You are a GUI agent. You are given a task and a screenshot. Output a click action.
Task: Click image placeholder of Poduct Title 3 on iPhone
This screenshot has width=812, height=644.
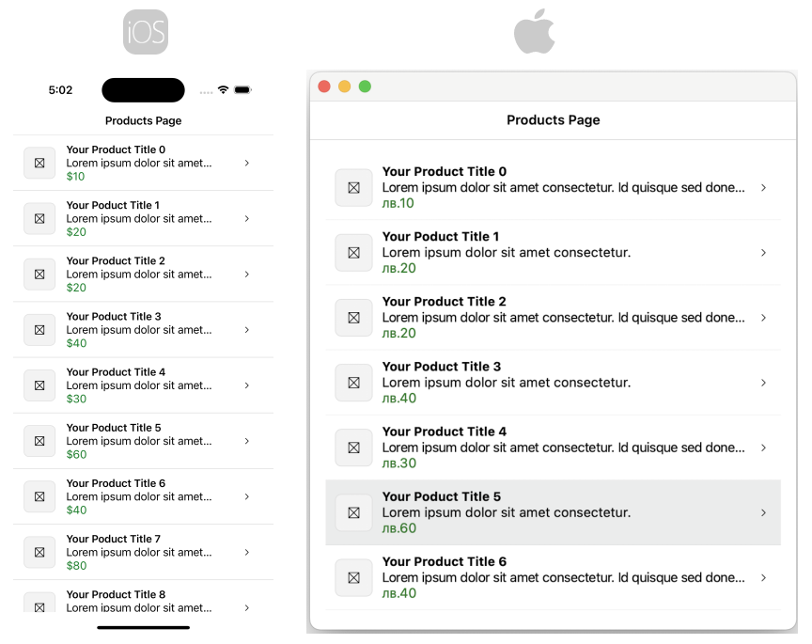(x=39, y=330)
